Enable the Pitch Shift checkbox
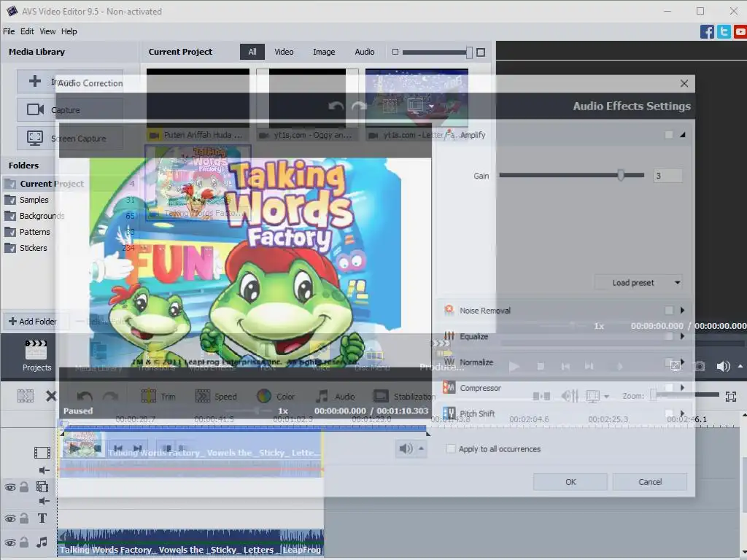 click(x=669, y=413)
